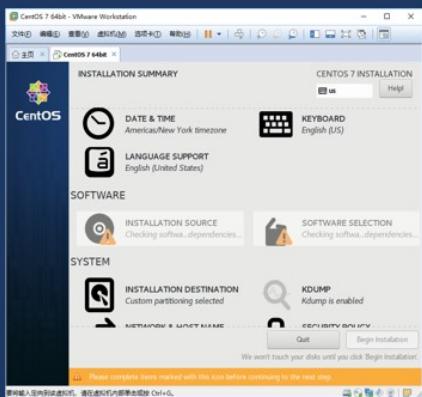The width and height of the screenshot is (422, 397).
Task: Open the Keyboard layout icon
Action: tap(276, 124)
